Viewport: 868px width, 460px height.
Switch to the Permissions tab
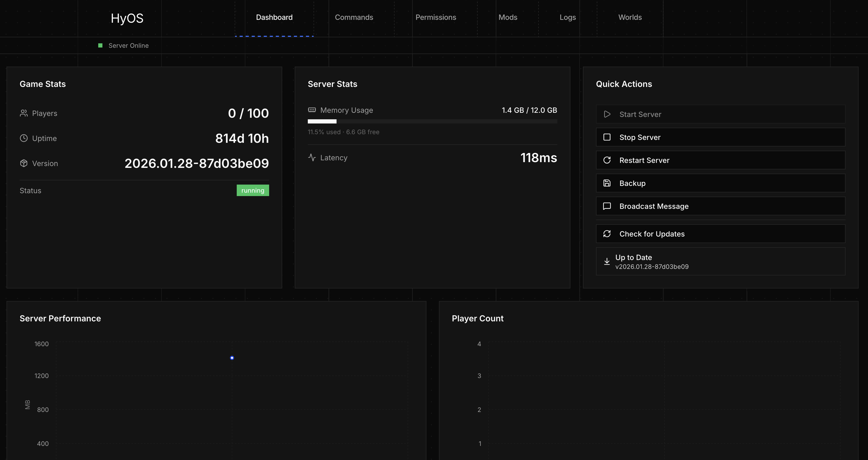point(436,17)
